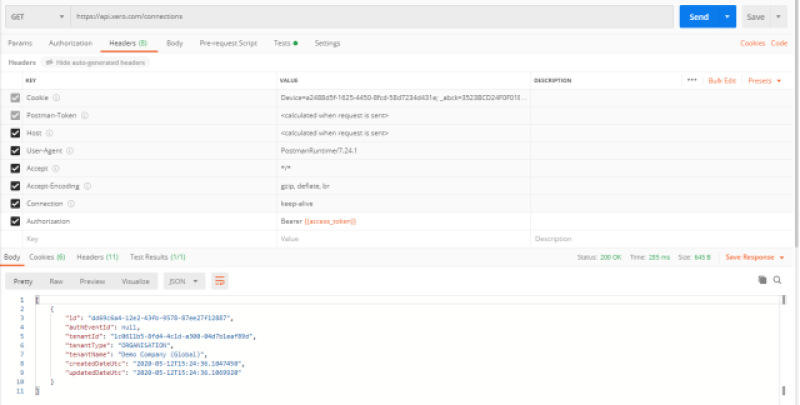Select the Preview view
Viewport: 800px width, 405px height.
tap(92, 282)
